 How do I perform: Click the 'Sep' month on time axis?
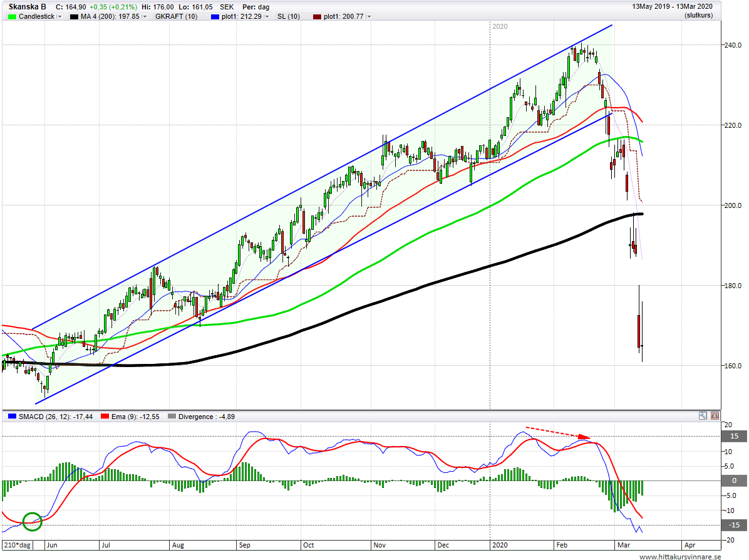(245, 545)
